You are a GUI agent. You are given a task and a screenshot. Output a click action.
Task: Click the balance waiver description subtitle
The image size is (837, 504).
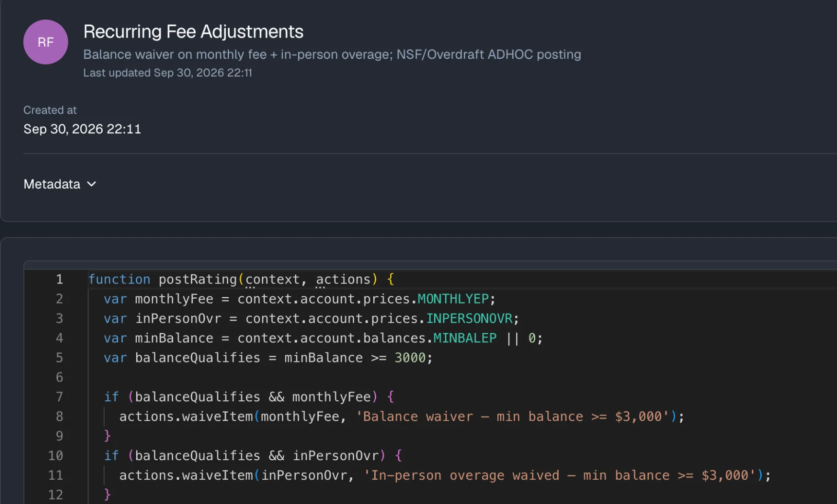click(x=332, y=54)
